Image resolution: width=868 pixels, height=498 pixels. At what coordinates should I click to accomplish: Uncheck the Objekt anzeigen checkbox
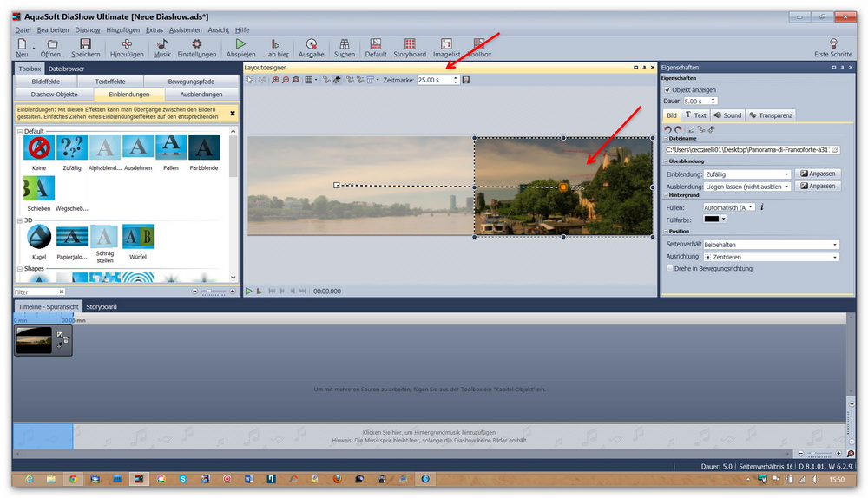click(667, 89)
